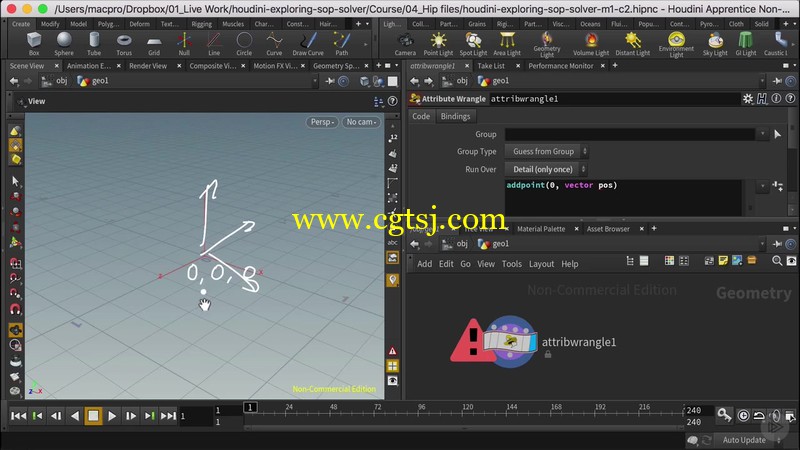
Task: Add an Area Light
Action: [507, 43]
